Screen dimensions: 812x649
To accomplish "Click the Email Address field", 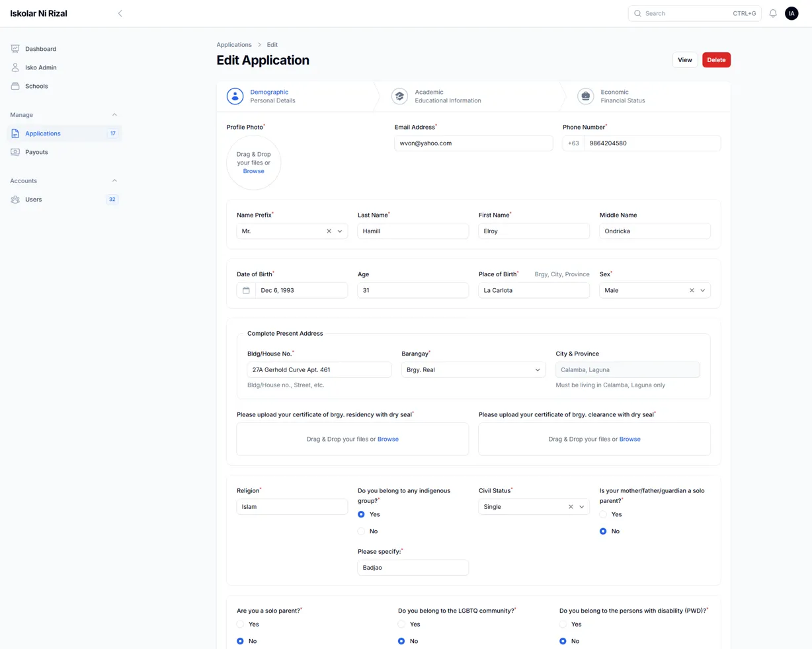I will 473,143.
